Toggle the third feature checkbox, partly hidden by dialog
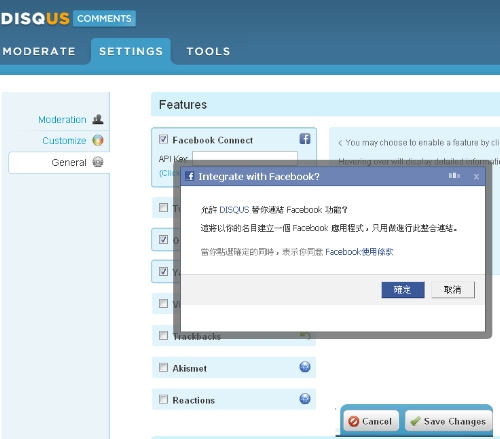 pyautogui.click(x=163, y=239)
